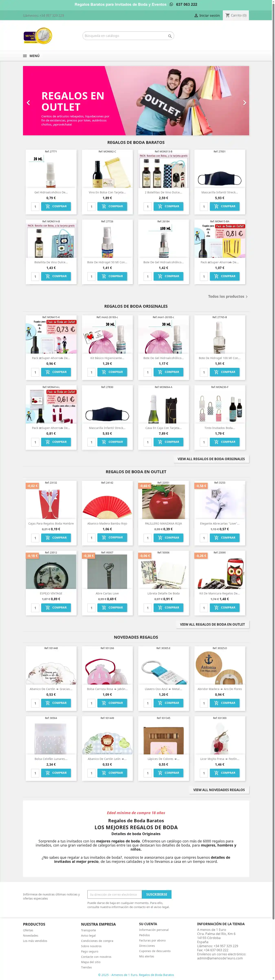Open VIEW ALL REGALOS DE BODA ORIGINALES
275x980 pixels.
[211, 459]
